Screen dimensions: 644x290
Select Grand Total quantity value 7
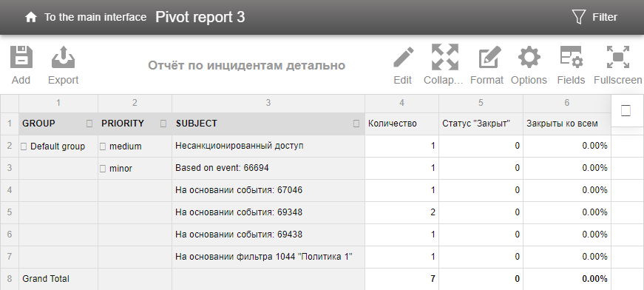pyautogui.click(x=401, y=279)
